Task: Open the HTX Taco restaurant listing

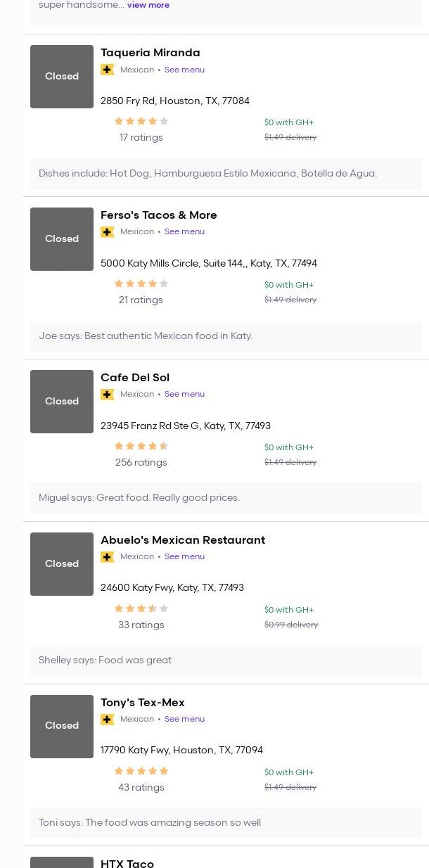Action: (x=127, y=862)
